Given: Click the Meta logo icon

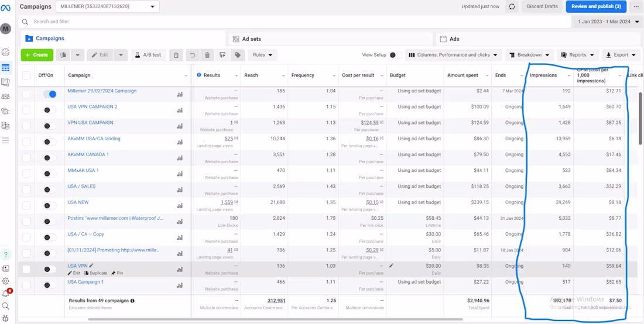Looking at the screenshot, I should point(6,8).
